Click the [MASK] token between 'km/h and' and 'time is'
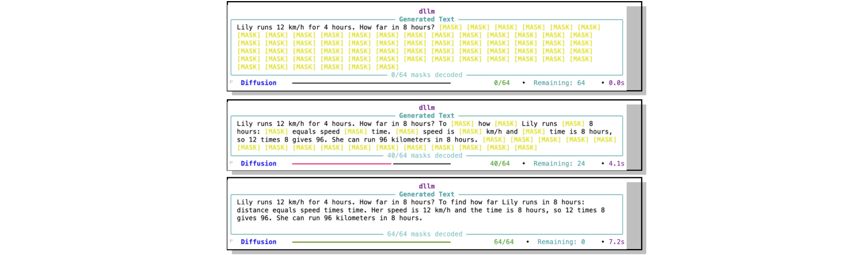The width and height of the screenshot is (868, 255). point(533,132)
